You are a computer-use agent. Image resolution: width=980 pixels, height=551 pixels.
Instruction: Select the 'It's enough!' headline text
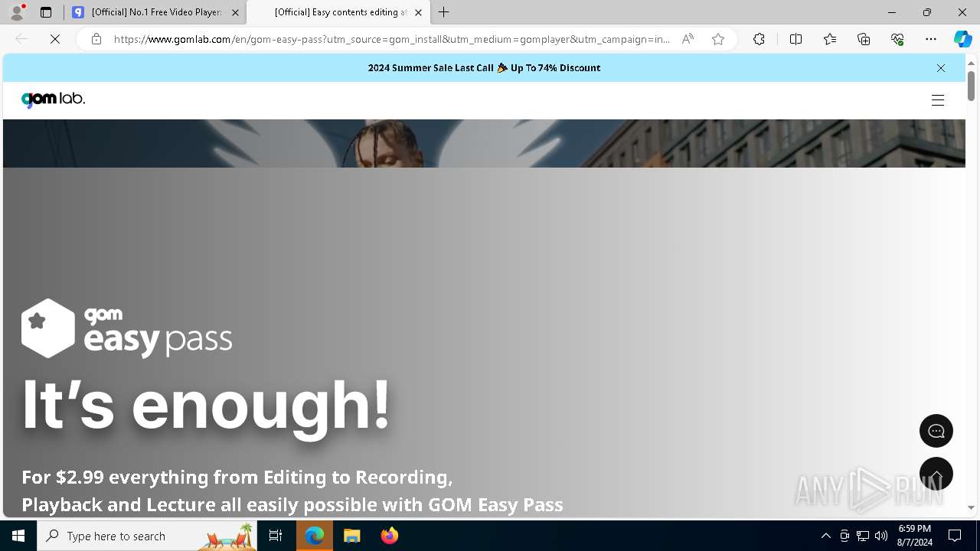(206, 405)
